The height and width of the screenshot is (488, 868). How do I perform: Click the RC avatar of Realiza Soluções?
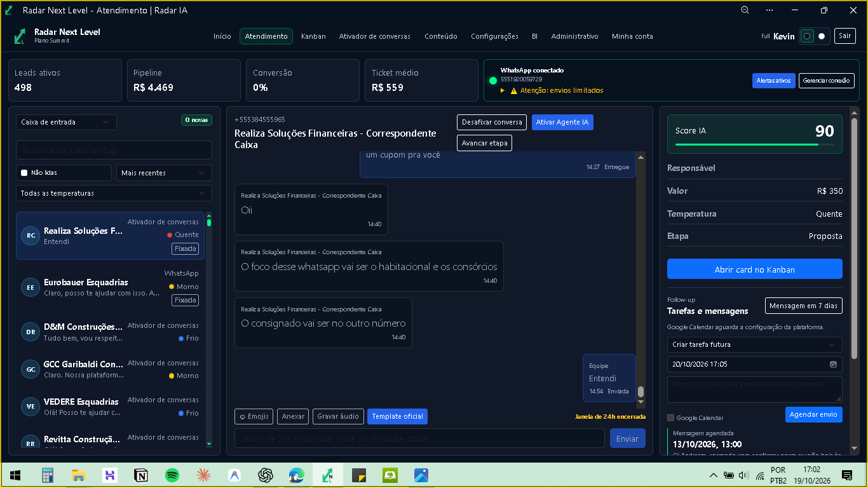31,236
